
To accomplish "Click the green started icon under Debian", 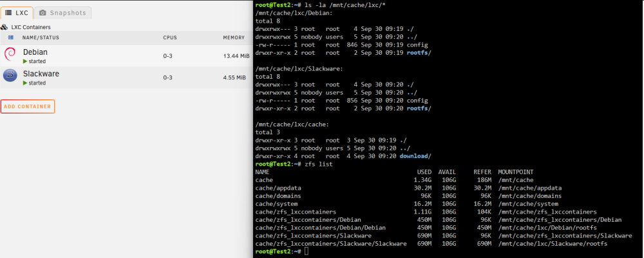I will tap(25, 61).
